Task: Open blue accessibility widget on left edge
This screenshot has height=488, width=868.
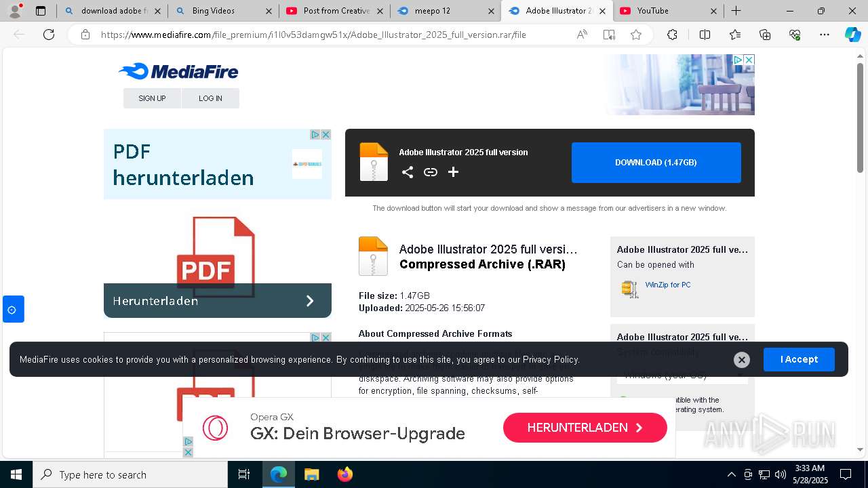Action: click(13, 309)
